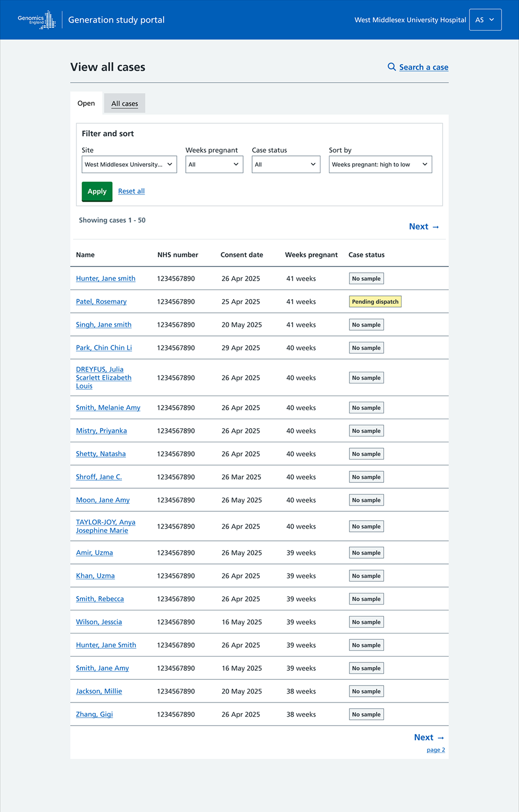
Task: Open case Mistry, Priyanka
Action: click(x=101, y=431)
